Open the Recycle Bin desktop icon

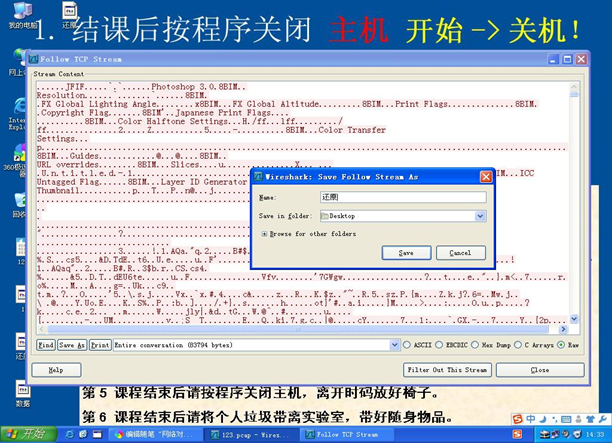(19, 205)
